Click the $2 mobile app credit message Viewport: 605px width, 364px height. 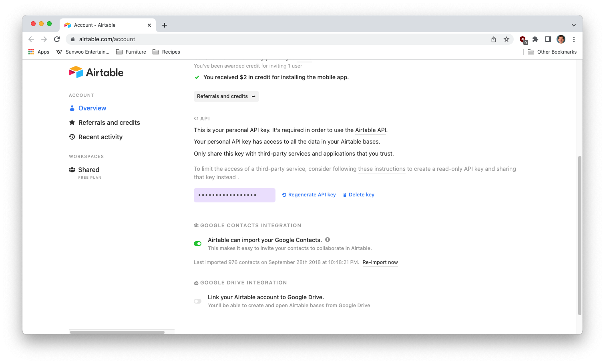click(x=276, y=77)
